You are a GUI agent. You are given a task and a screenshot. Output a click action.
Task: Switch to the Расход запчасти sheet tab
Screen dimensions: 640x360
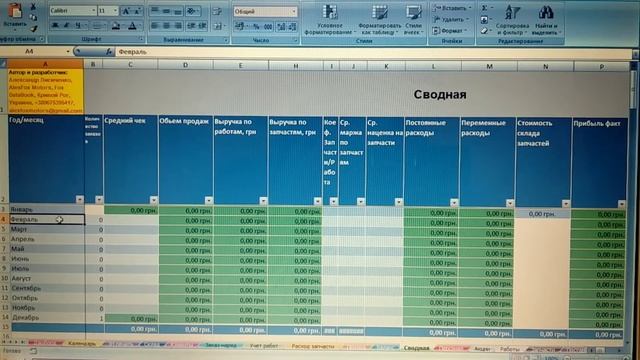click(313, 347)
